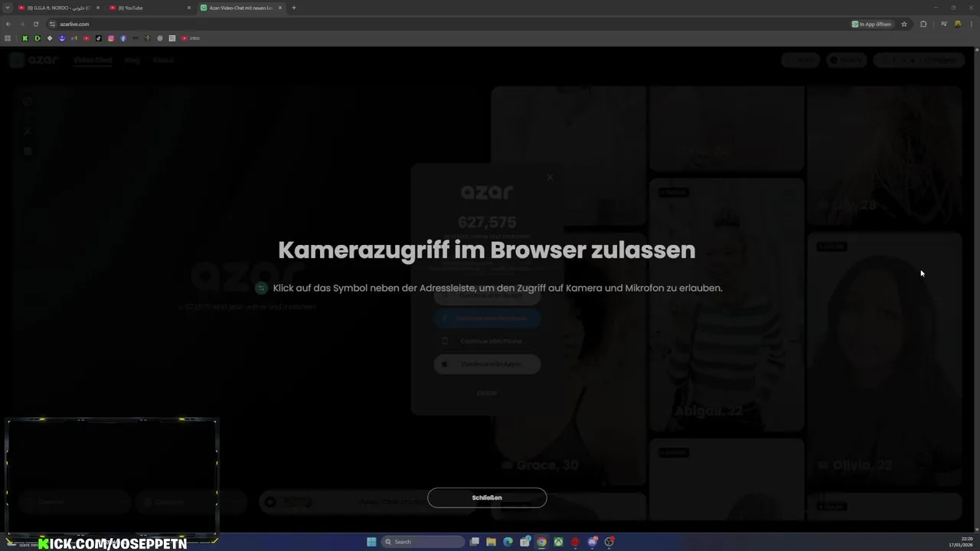Viewport: 980px width, 551px height.
Task: Open File Explorer from taskbar
Action: tap(491, 542)
